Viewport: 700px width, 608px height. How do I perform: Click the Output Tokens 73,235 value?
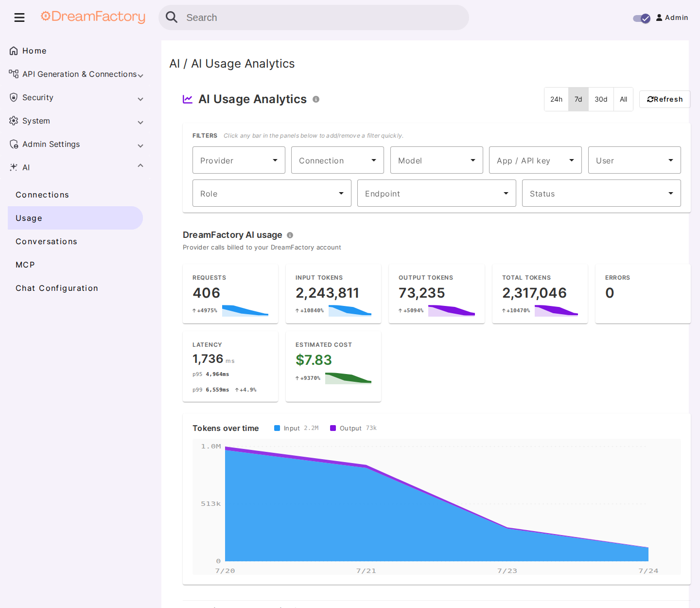coord(421,293)
